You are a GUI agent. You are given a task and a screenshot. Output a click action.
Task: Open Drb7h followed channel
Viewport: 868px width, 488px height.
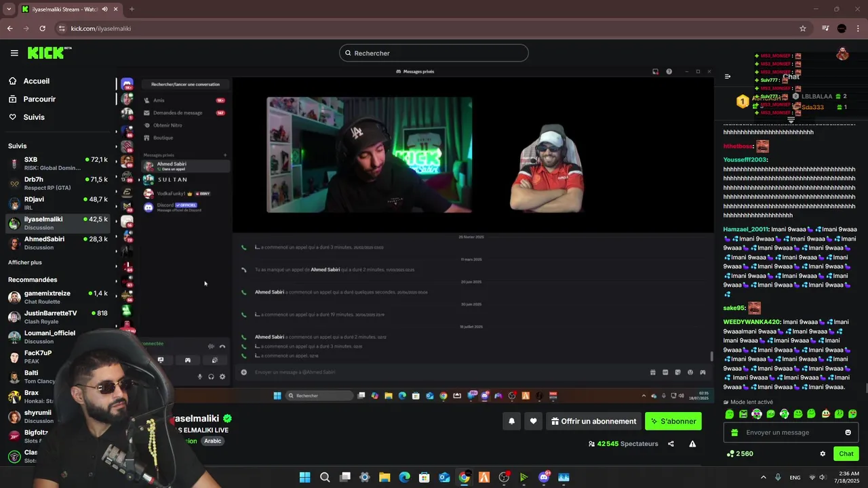click(58, 183)
